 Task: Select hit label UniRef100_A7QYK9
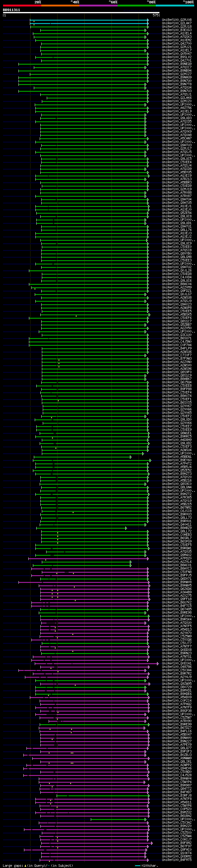pyautogui.click(x=177, y=132)
